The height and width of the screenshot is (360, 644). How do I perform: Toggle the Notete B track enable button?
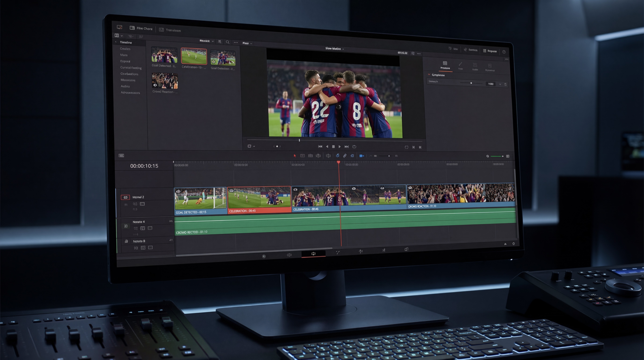point(126,241)
